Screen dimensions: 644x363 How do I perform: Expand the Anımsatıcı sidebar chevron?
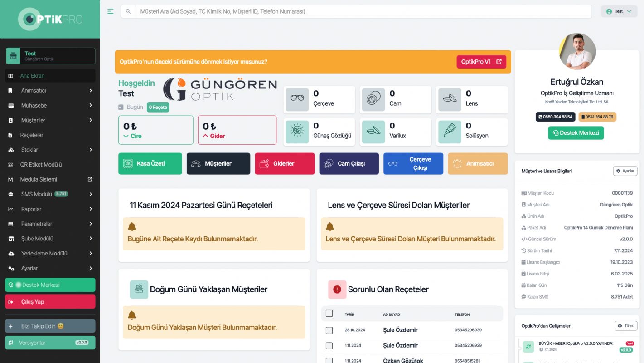[91, 91]
